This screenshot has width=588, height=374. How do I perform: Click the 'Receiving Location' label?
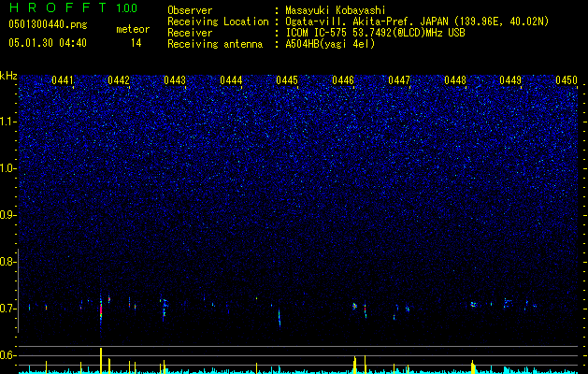pyautogui.click(x=218, y=22)
